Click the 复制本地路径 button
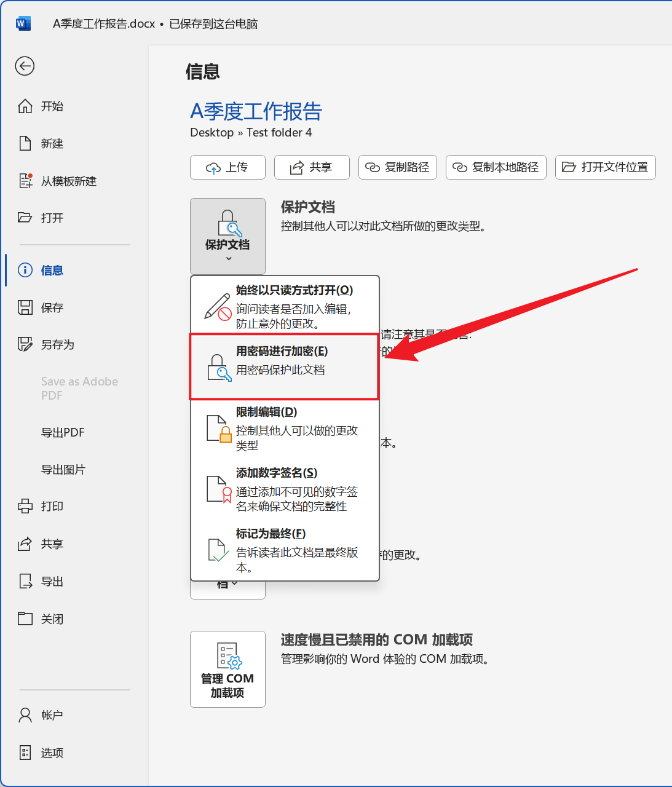 pos(496,167)
